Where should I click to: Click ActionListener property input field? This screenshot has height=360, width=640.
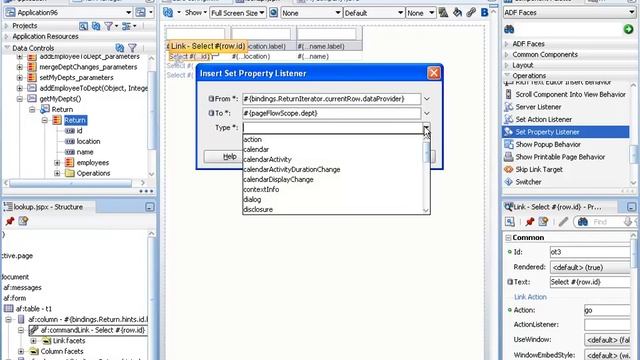point(607,325)
